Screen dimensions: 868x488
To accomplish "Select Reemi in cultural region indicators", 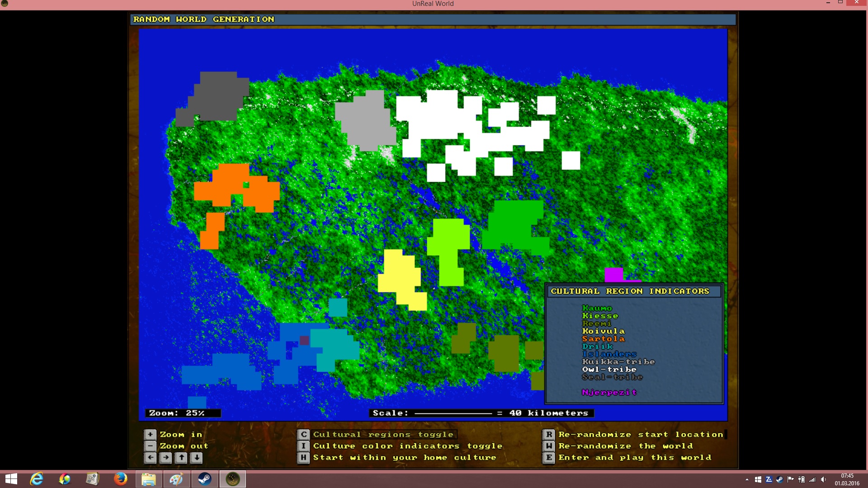I will (597, 324).
